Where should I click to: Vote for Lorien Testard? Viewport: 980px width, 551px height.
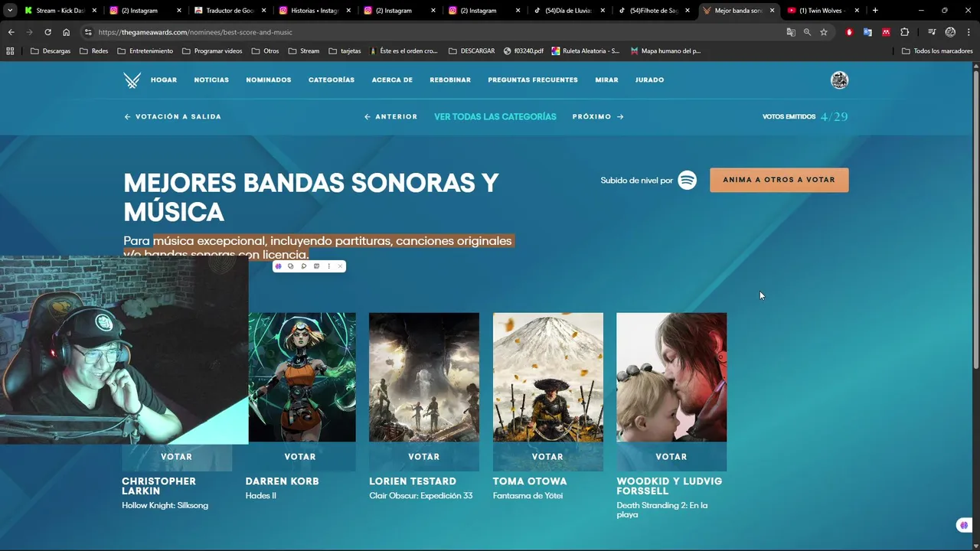[x=424, y=457]
